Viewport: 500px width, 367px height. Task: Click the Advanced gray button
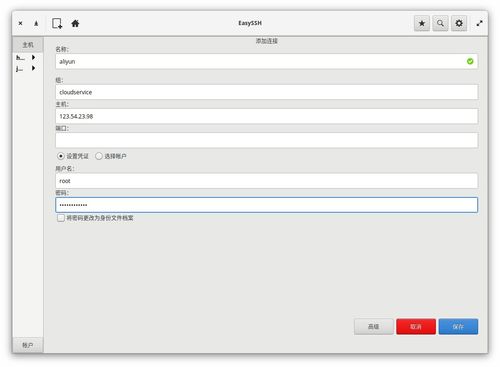click(374, 326)
